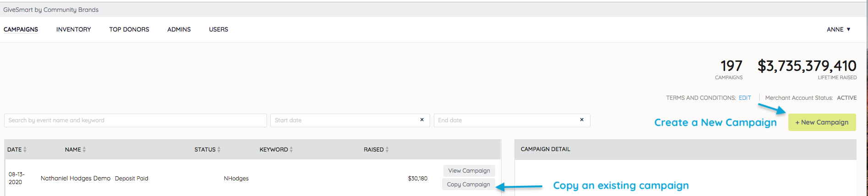The height and width of the screenshot is (196, 868).
Task: Clear the End date field with its X icon
Action: [582, 120]
